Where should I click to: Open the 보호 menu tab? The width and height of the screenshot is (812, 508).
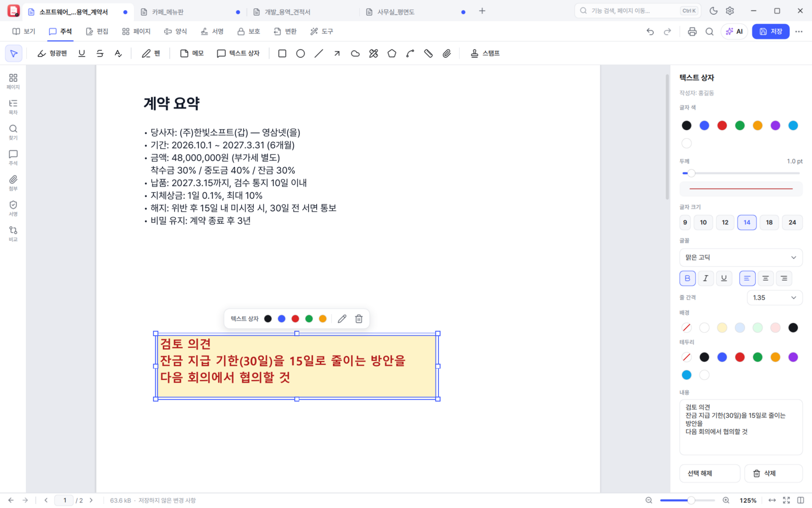click(x=249, y=31)
